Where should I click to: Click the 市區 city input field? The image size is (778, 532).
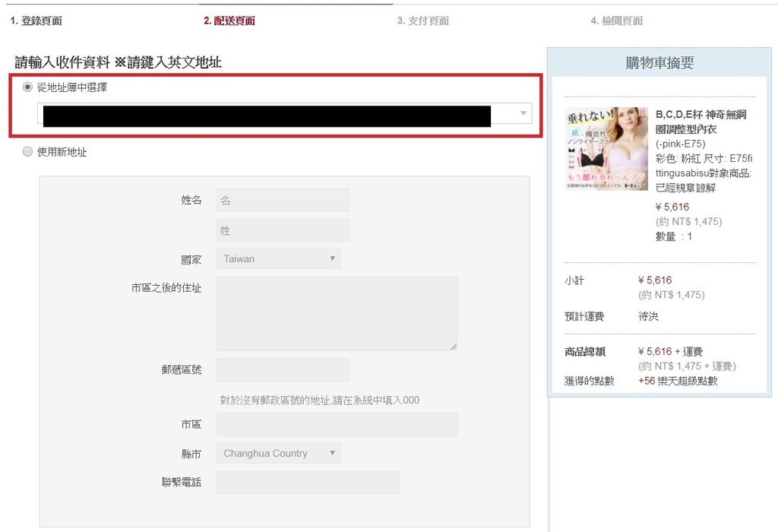[337, 425]
